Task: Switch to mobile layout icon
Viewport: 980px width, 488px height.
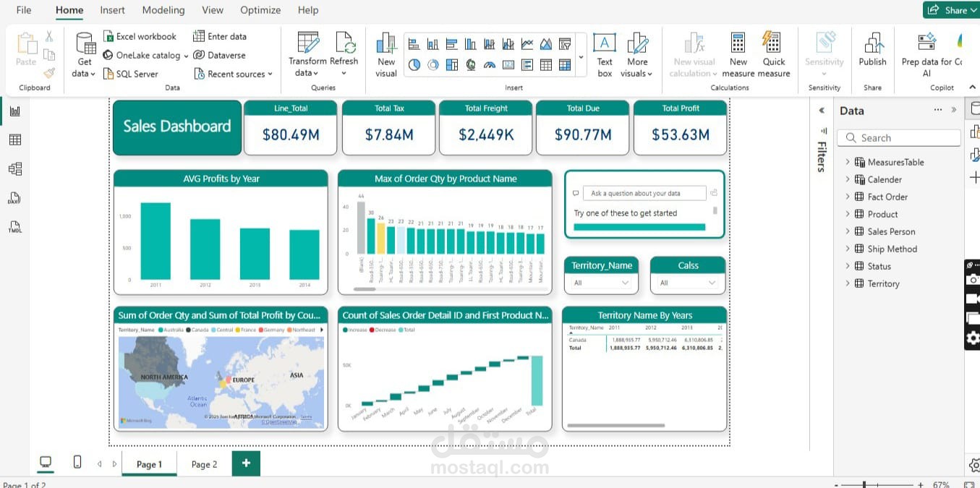Action: [77, 463]
